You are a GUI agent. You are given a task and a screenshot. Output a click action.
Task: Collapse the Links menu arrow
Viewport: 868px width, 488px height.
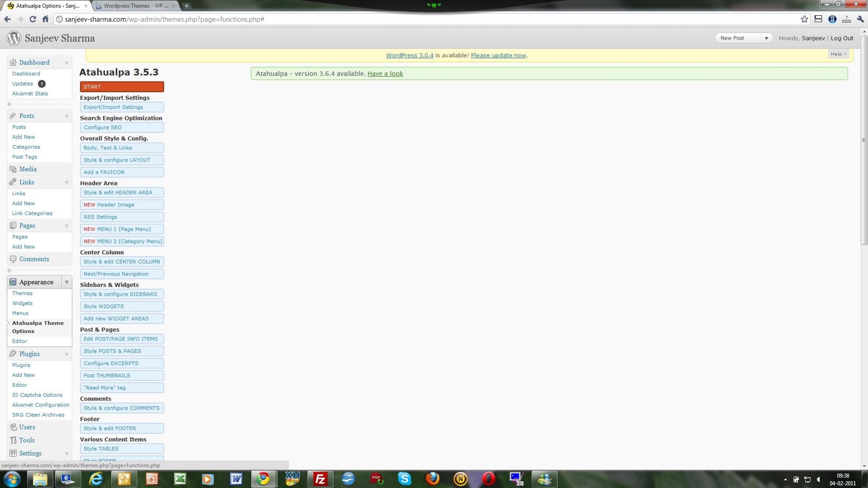coord(66,182)
